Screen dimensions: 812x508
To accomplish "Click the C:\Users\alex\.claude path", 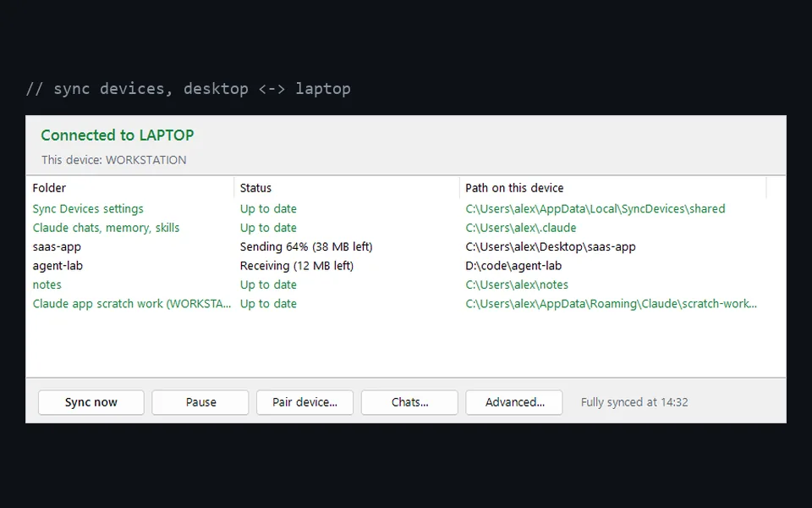I will coord(520,228).
